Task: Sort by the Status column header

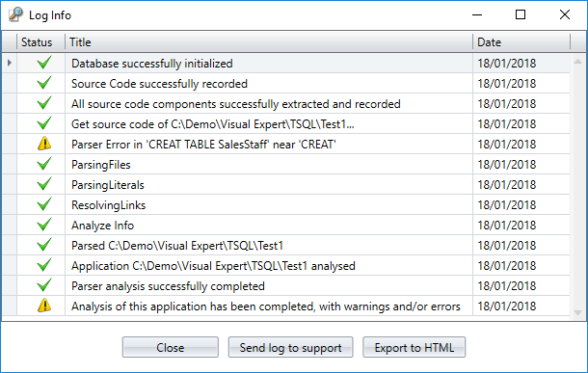Action: (x=40, y=42)
